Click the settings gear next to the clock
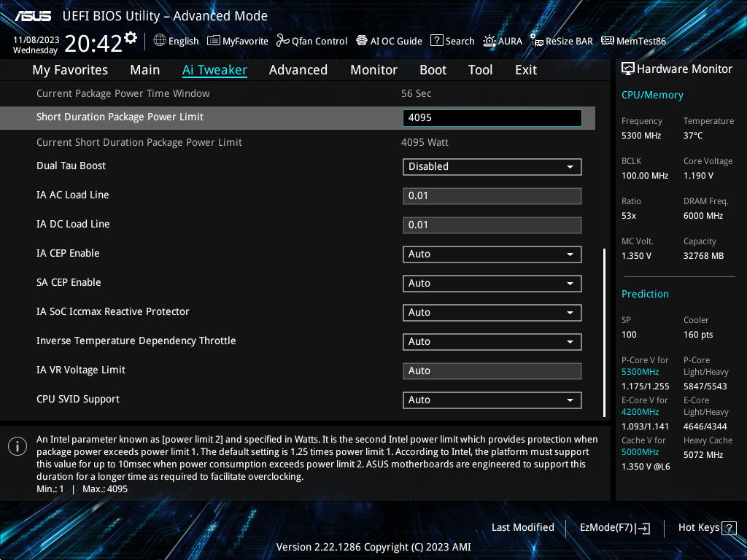 131,38
